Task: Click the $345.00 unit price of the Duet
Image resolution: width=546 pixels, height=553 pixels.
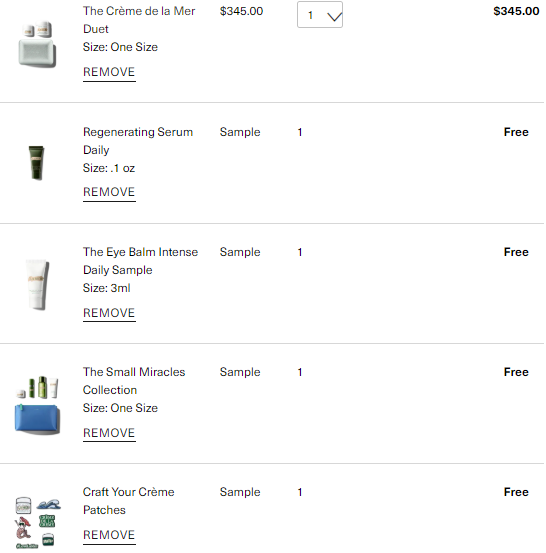Action: point(241,11)
